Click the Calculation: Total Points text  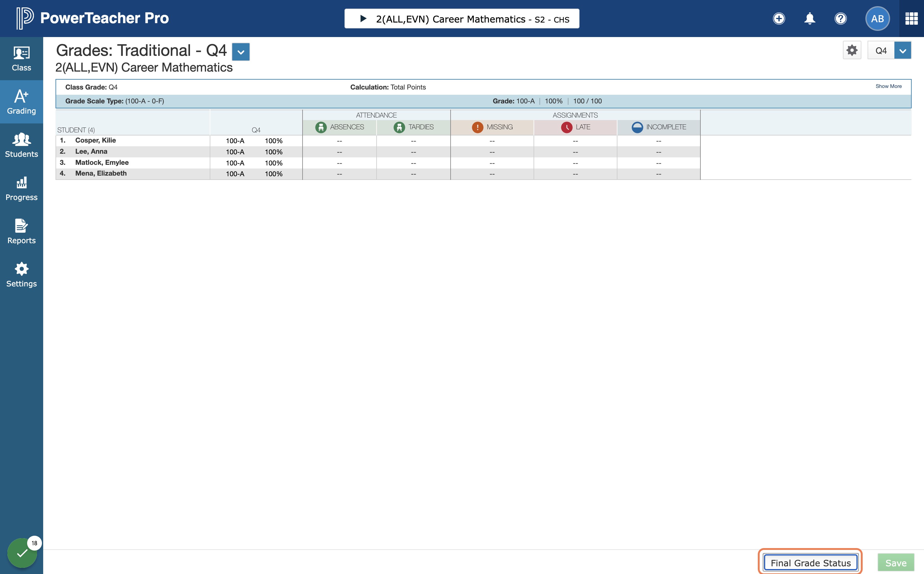388,87
